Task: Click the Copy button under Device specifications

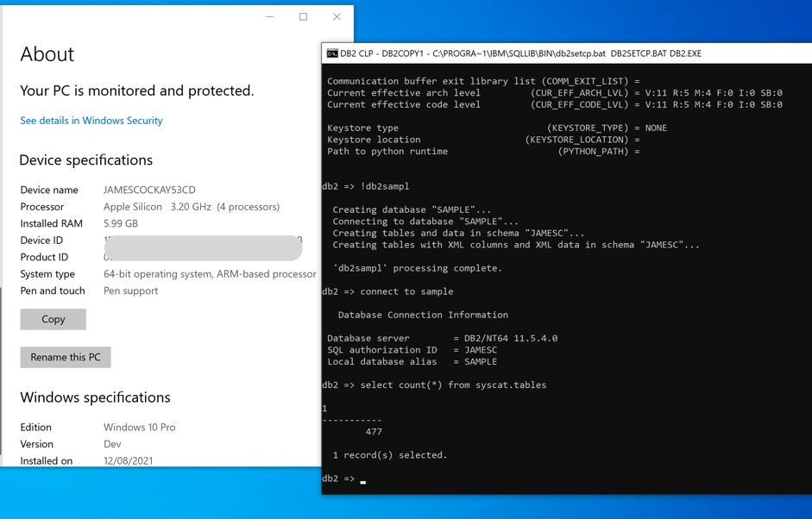Action: [54, 319]
